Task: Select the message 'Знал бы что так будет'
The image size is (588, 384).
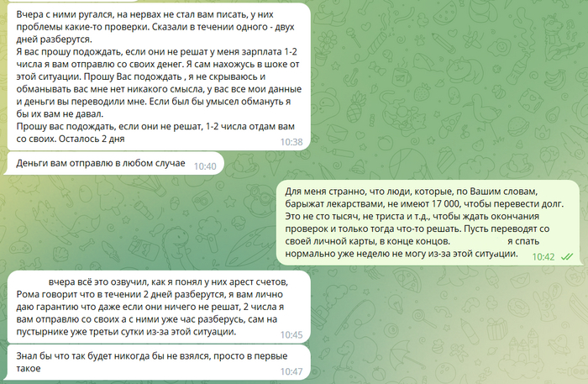Action: [159, 362]
